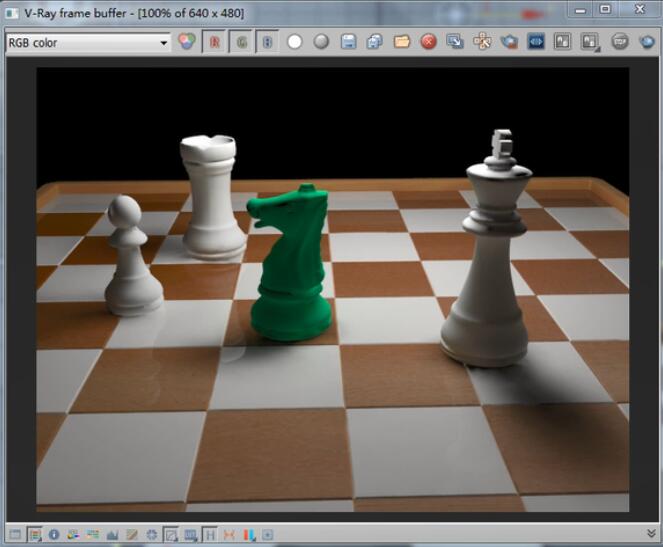Screen dimensions: 663x547
Task: Click the diagonal stripes correction icon
Action: 132,535
